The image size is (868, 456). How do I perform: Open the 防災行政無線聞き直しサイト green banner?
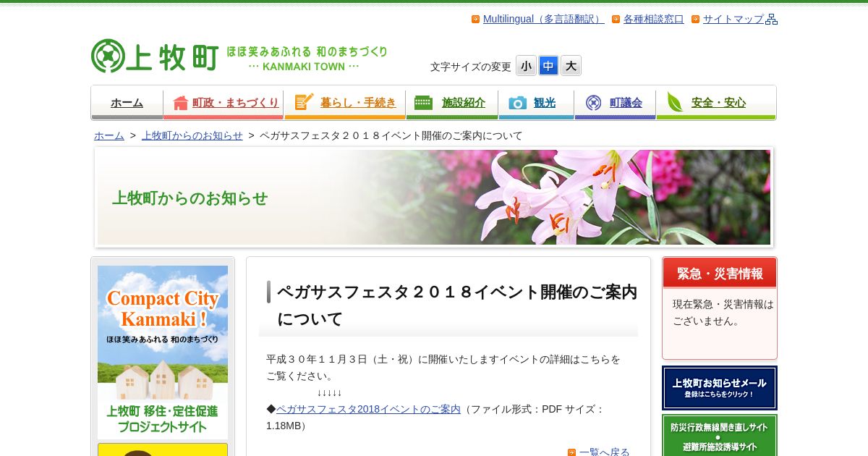[x=720, y=435]
